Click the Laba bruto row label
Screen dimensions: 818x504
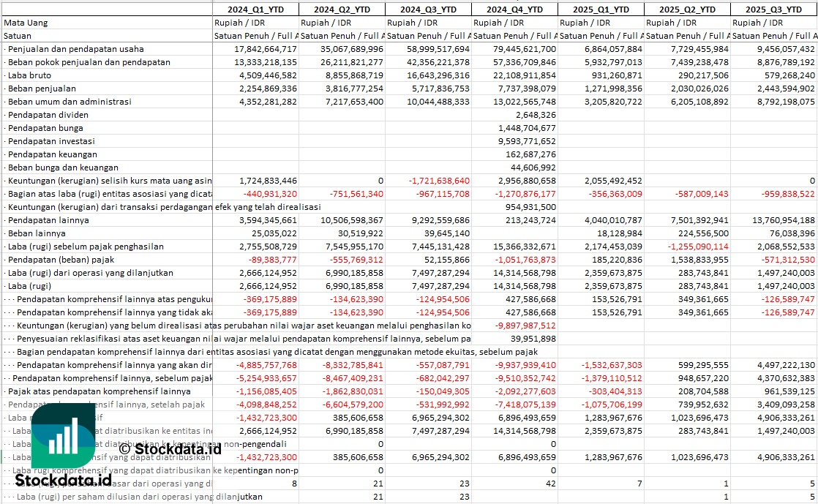(x=29, y=75)
